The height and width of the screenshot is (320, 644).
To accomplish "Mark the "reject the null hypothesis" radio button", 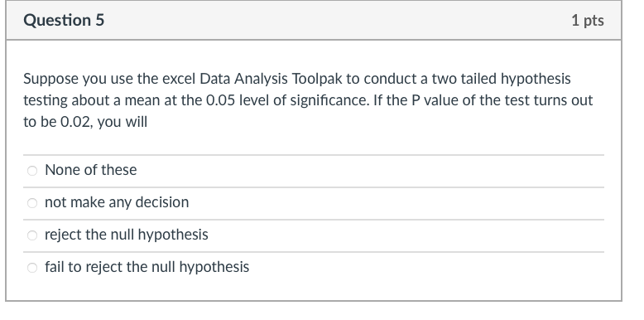I will (32, 235).
